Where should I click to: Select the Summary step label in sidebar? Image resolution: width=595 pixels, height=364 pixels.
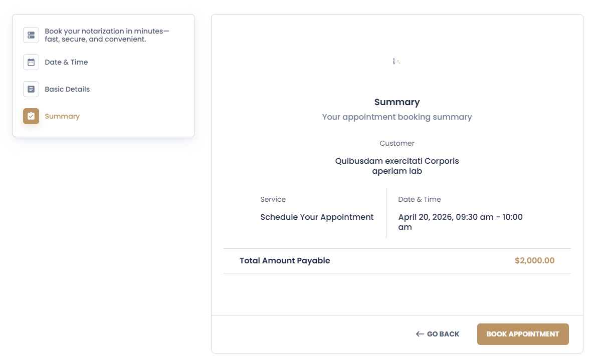(62, 116)
